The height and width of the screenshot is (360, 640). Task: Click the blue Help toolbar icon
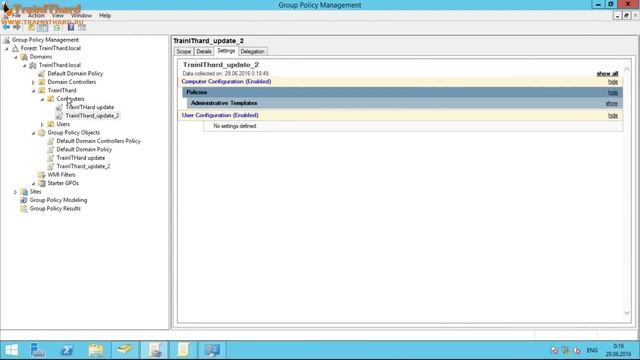(71, 27)
